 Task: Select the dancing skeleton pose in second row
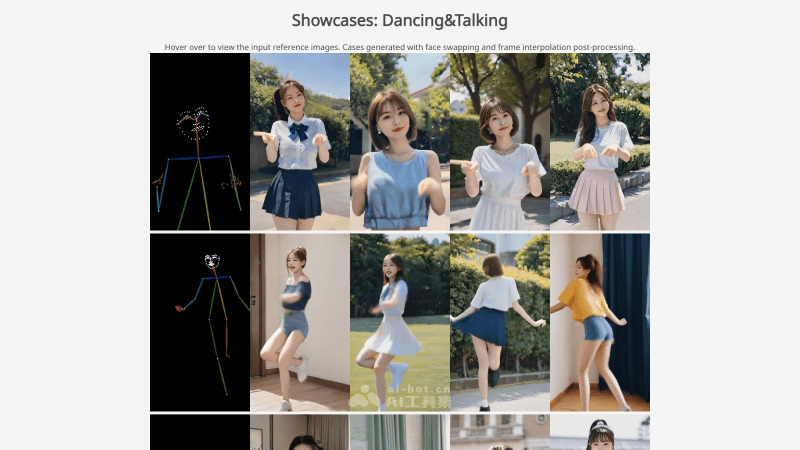click(x=199, y=322)
